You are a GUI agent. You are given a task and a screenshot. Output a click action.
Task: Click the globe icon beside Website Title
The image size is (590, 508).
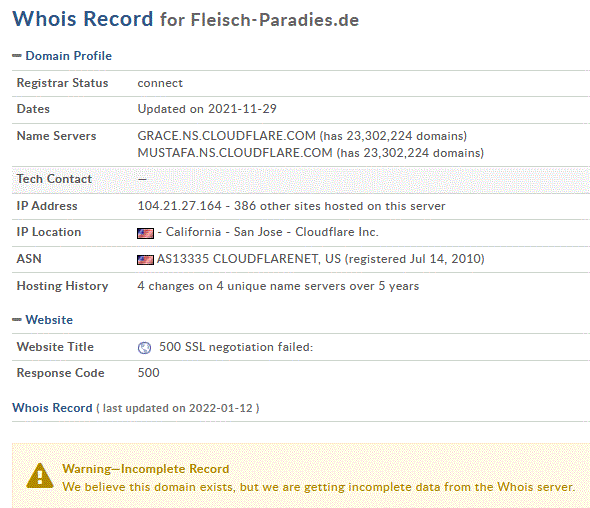point(144,348)
